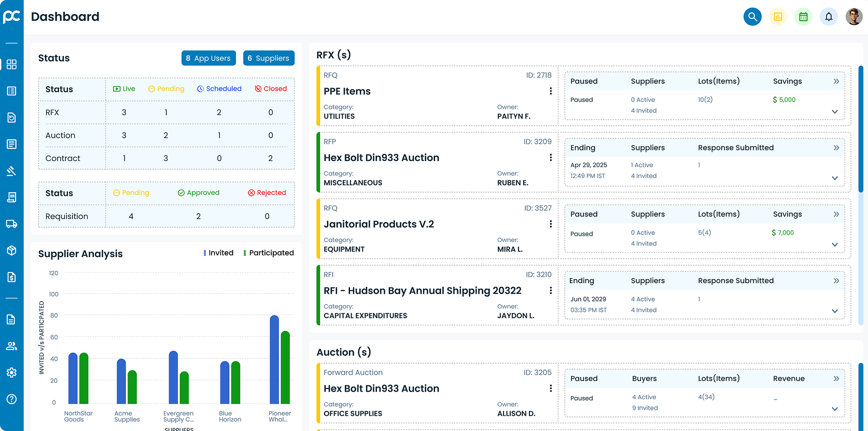The image size is (868, 431).
Task: Expand the PPE Items details chevron
Action: coord(835,111)
